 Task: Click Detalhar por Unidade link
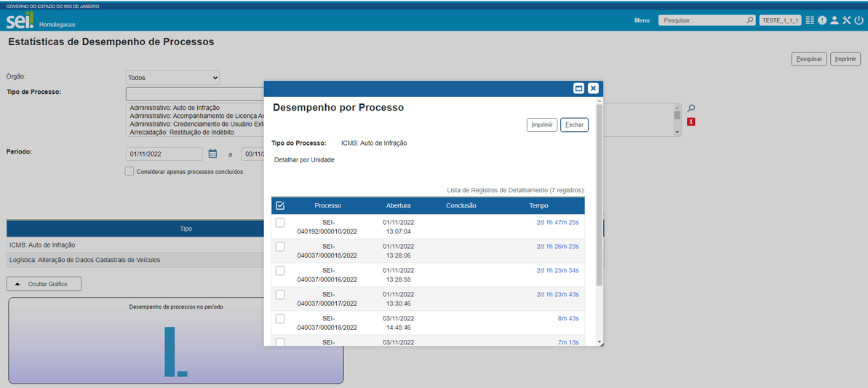point(304,160)
